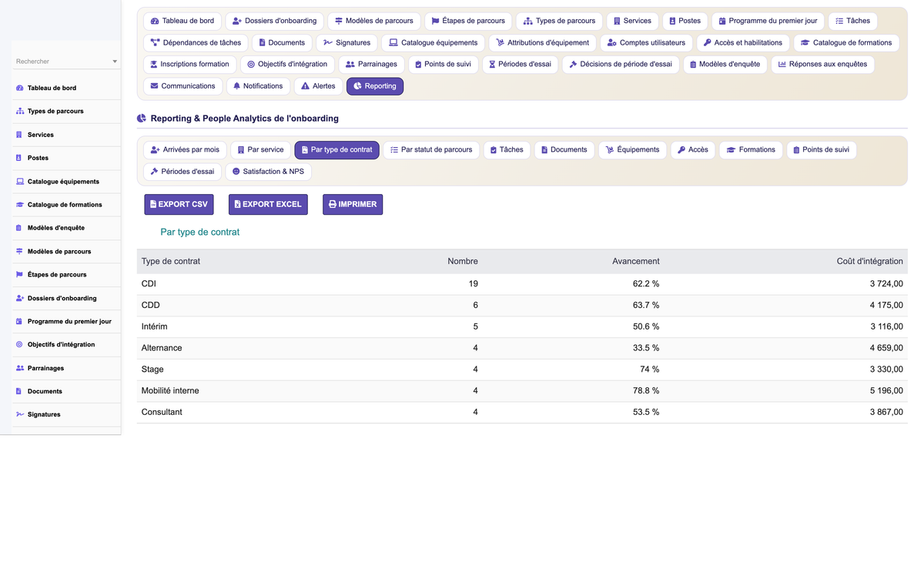Select Par type de contrat report tab
This screenshot has width=924, height=572.
click(x=336, y=150)
